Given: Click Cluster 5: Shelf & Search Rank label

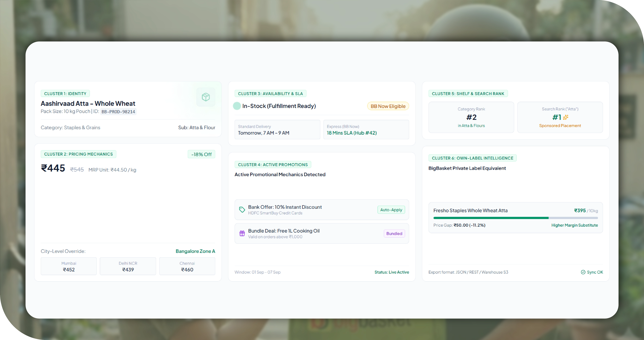Looking at the screenshot, I should (x=468, y=94).
